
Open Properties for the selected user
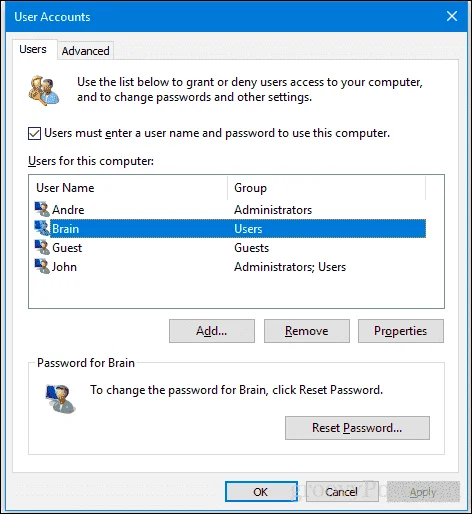(401, 331)
